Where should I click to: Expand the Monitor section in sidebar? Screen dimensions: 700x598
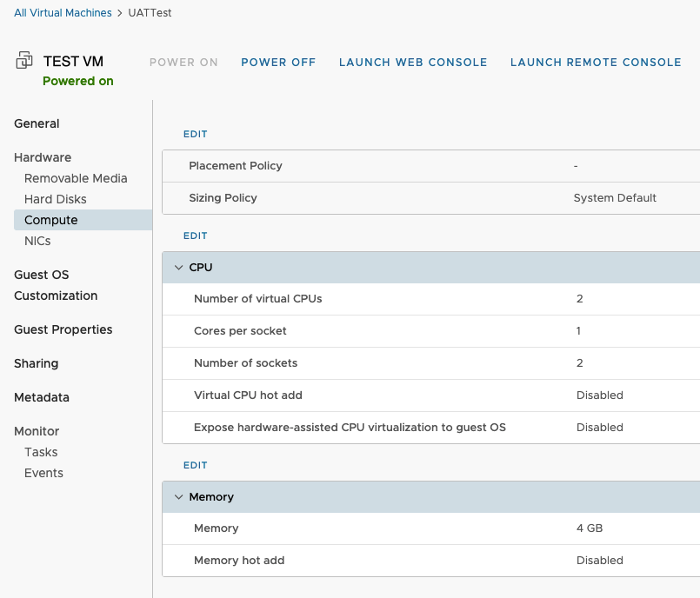click(x=36, y=430)
